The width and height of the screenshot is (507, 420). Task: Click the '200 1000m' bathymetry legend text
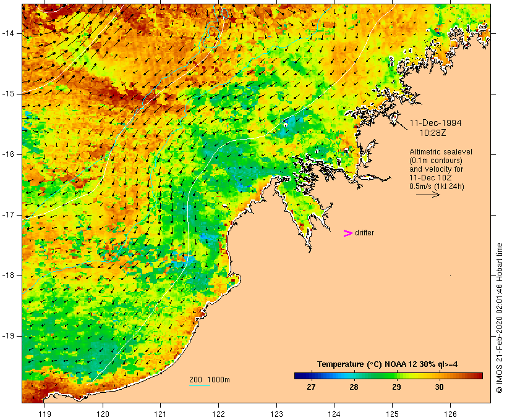(210, 380)
